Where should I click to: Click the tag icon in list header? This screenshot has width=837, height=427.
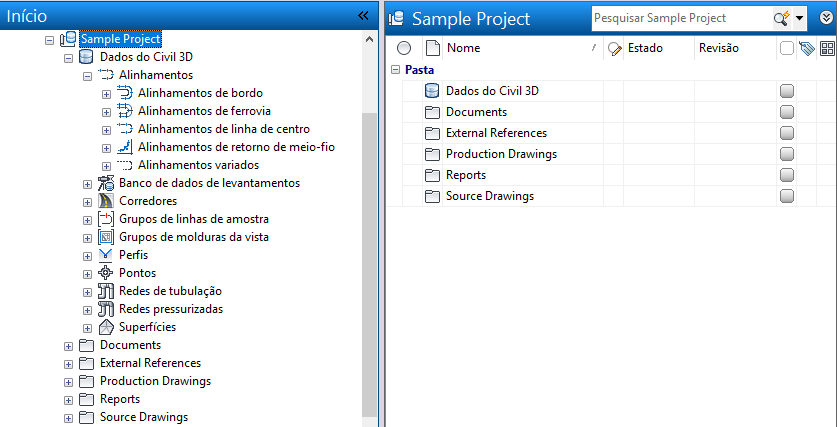tap(807, 48)
